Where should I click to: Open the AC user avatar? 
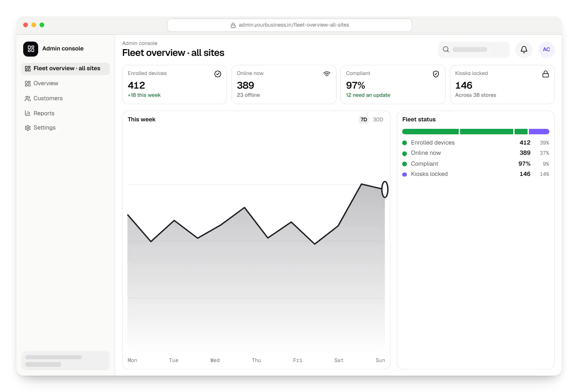(546, 49)
